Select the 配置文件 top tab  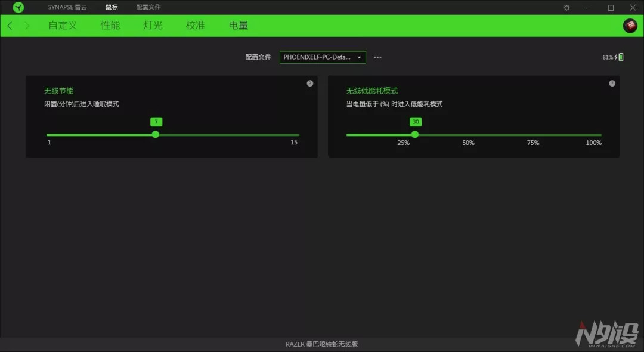148,7
